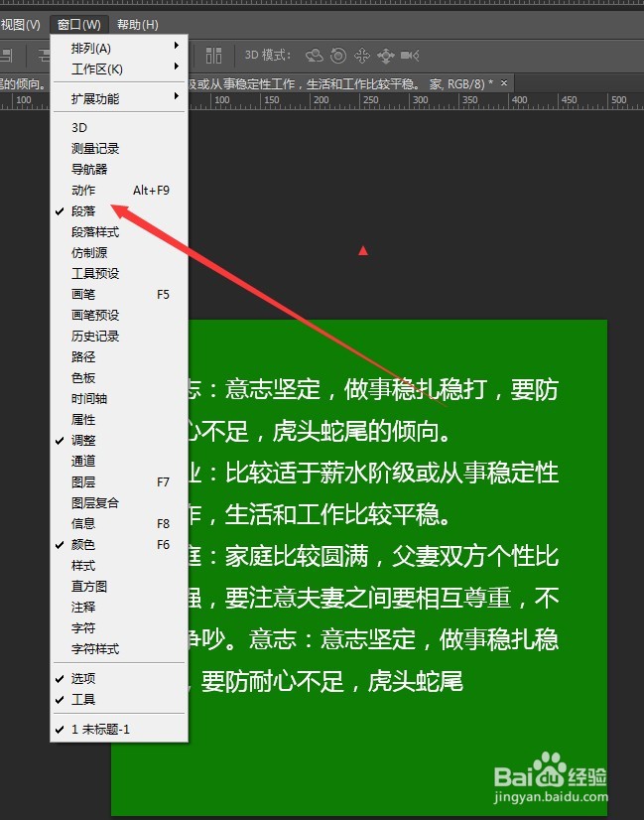Open the 历史记录 panel
644x820 pixels.
(120, 337)
